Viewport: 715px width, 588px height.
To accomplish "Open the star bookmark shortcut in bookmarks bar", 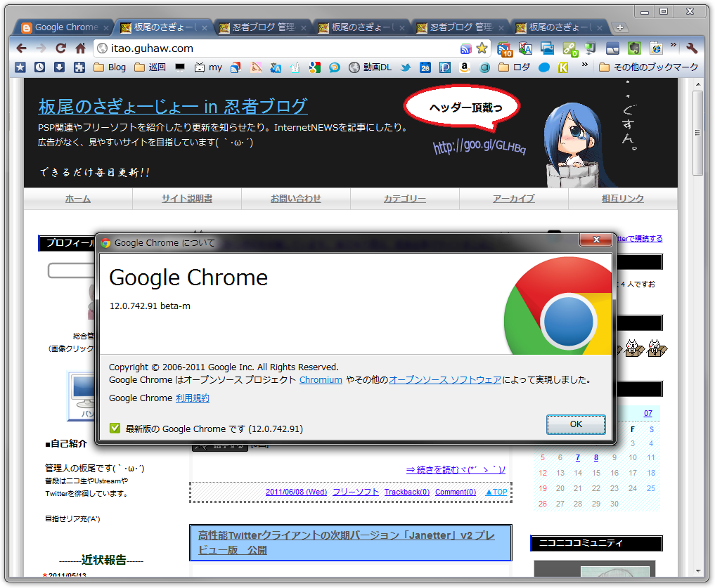I will (20, 67).
